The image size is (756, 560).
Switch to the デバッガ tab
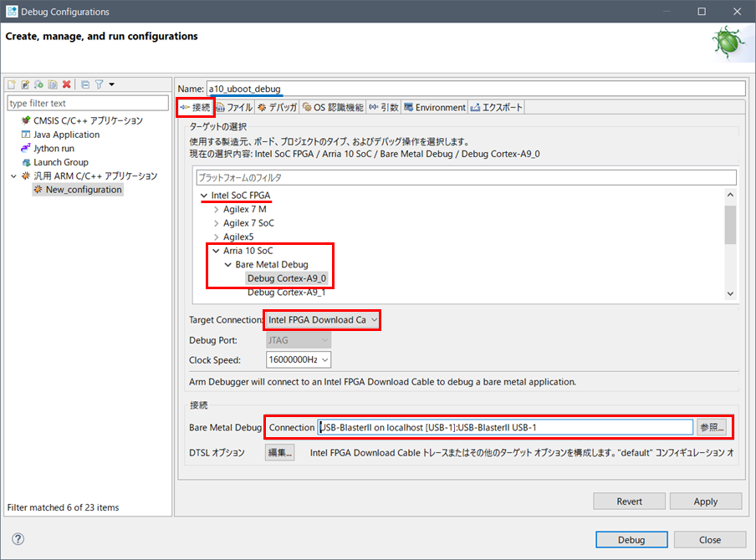click(277, 108)
